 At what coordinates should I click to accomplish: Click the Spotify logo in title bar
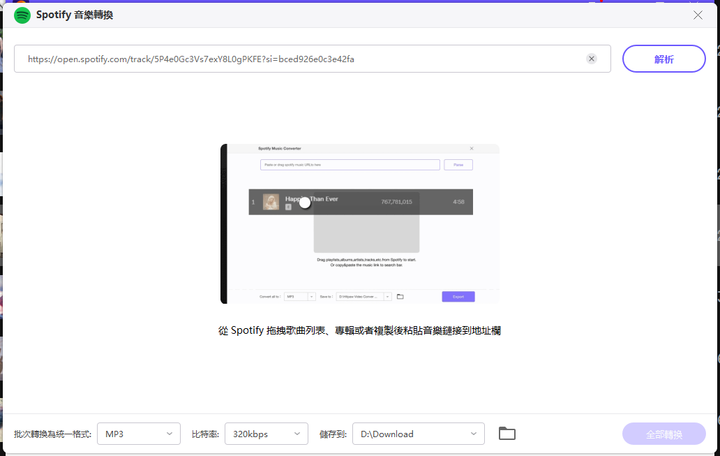tap(22, 15)
